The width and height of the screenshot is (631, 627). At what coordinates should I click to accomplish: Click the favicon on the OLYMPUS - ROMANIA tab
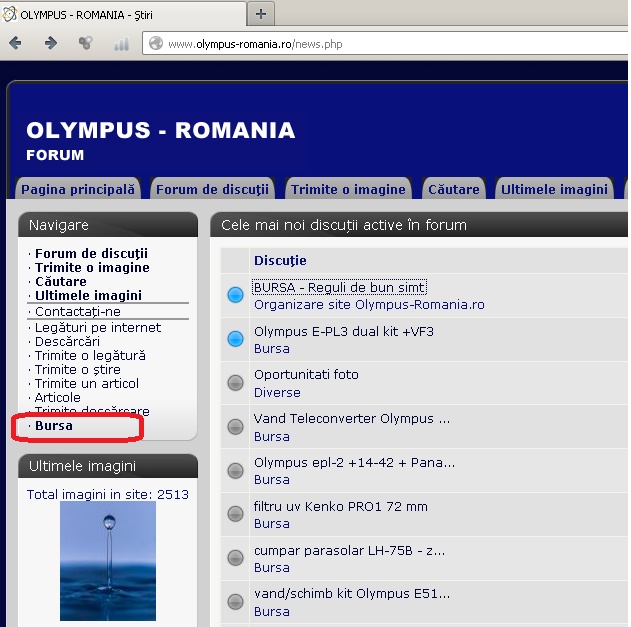[10, 14]
